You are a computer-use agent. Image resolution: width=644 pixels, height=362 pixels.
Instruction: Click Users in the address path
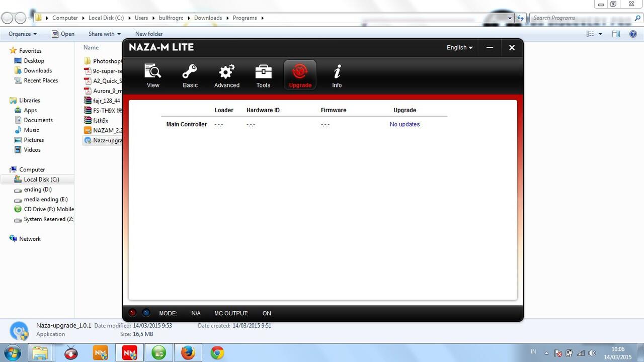(x=141, y=18)
